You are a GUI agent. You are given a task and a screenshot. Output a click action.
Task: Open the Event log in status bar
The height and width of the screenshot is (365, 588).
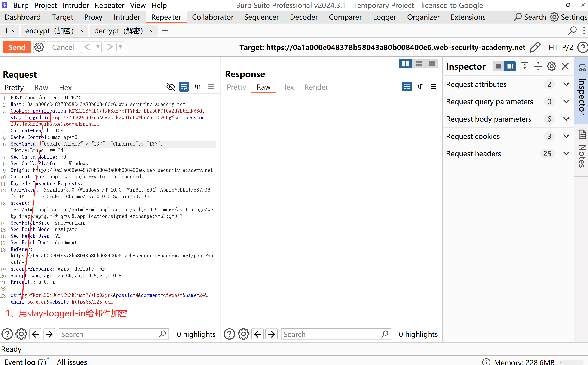pos(25,361)
